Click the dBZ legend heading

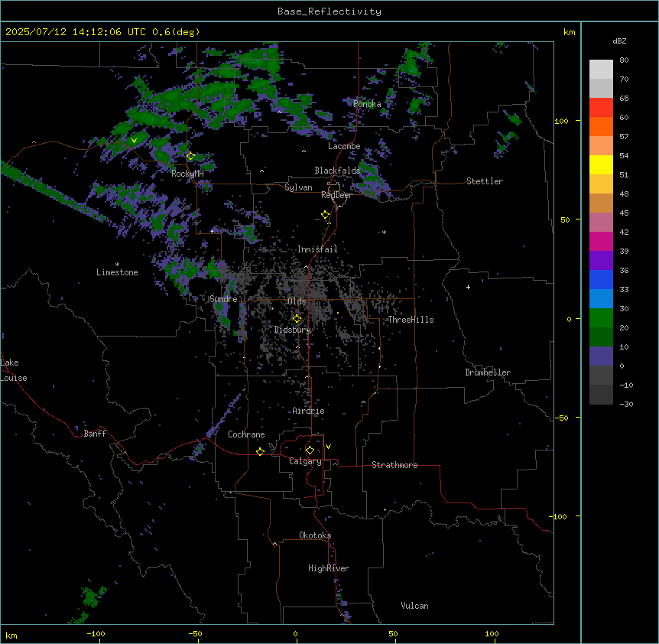point(619,41)
